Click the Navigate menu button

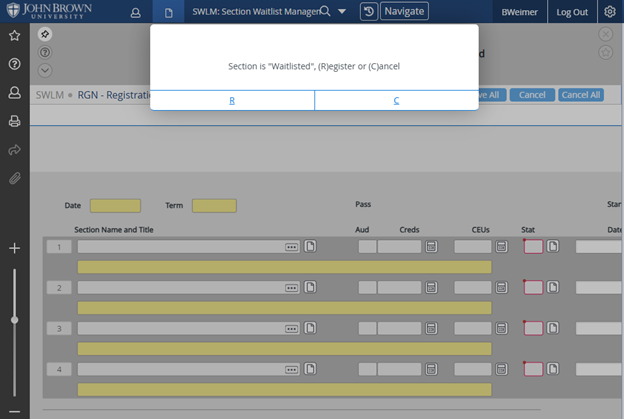point(404,12)
